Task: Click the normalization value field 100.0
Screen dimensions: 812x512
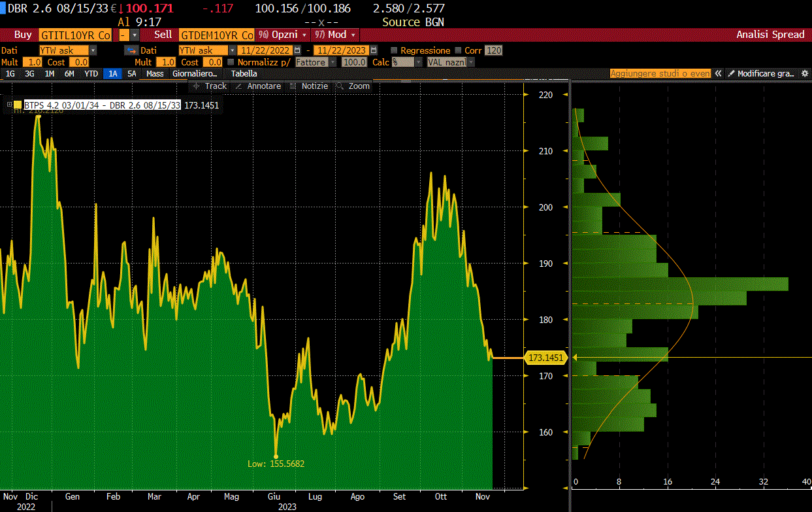Action: click(355, 62)
